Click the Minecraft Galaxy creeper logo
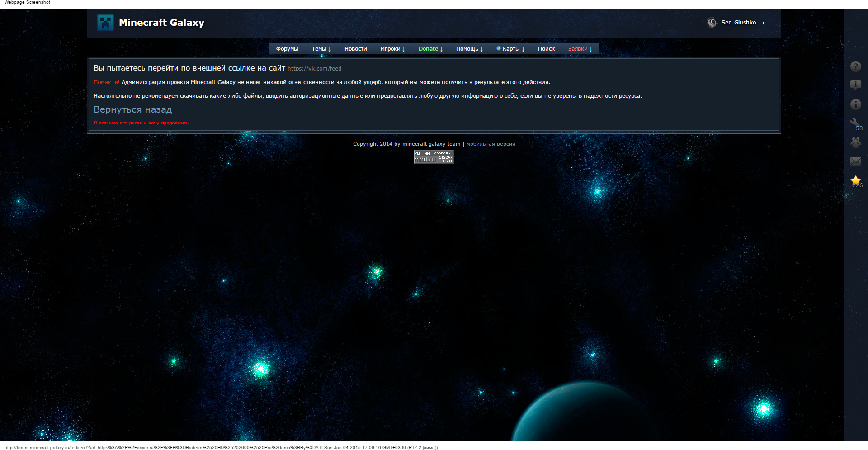Screen dimensions: 868x450 105,23
